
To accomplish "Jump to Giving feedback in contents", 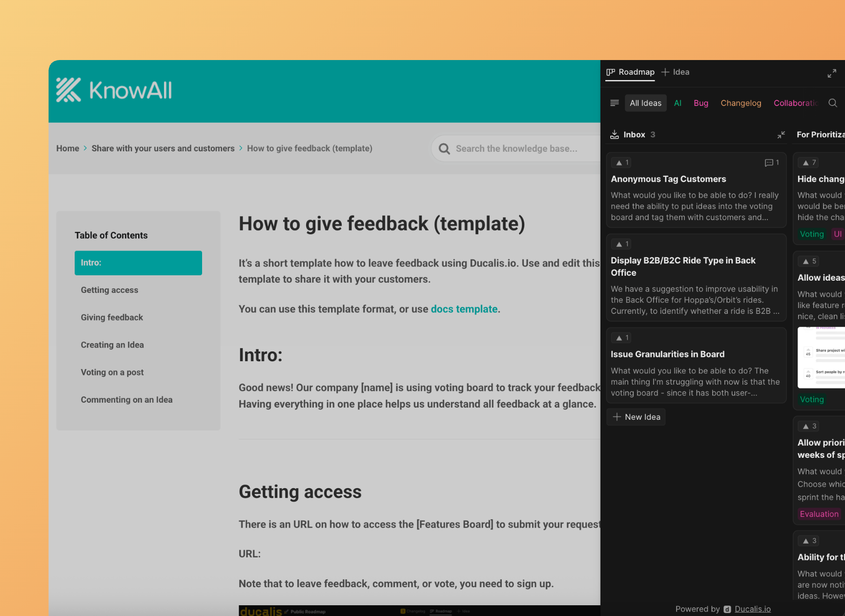I will [x=112, y=317].
